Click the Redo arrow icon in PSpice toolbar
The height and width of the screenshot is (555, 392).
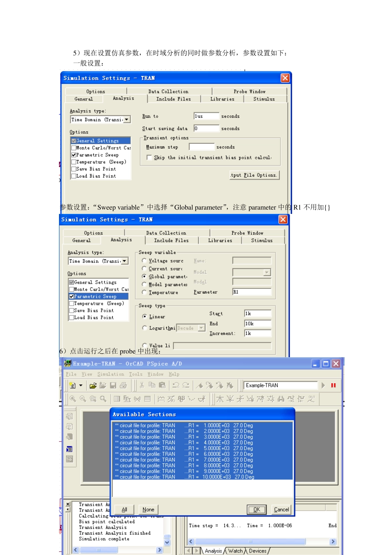coord(186,385)
